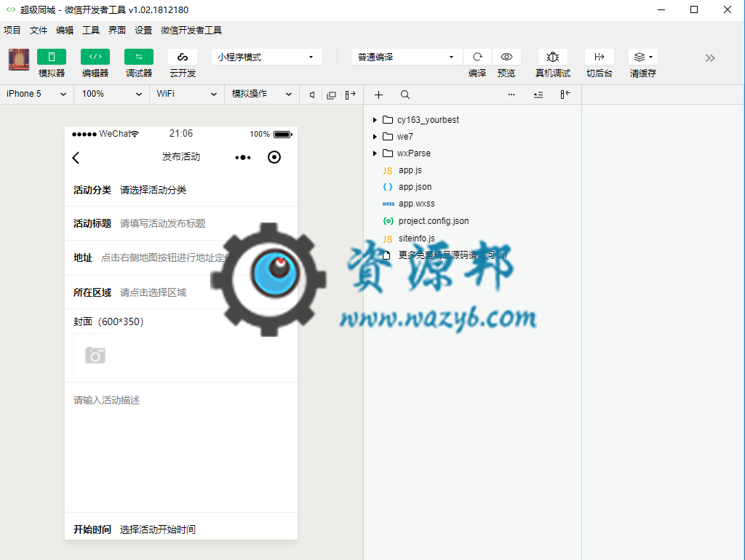Open the 界面 menu

117,31
